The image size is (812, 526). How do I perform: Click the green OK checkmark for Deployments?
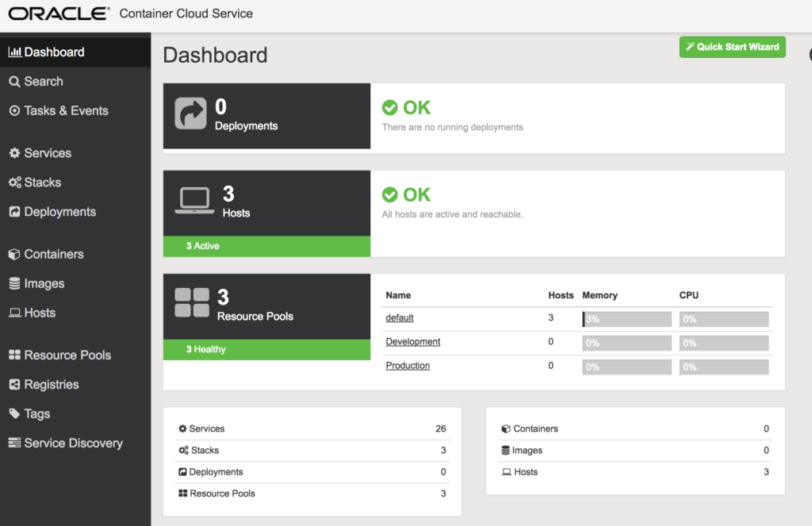[389, 108]
